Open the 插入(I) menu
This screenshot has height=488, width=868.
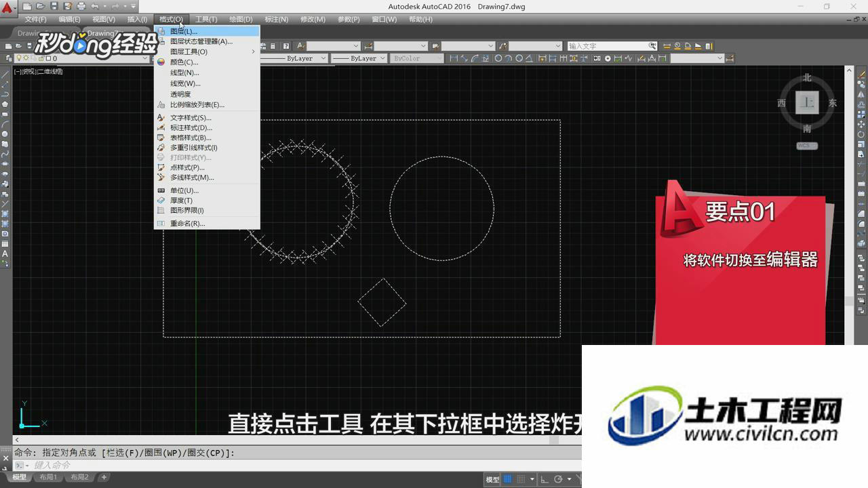(x=137, y=19)
